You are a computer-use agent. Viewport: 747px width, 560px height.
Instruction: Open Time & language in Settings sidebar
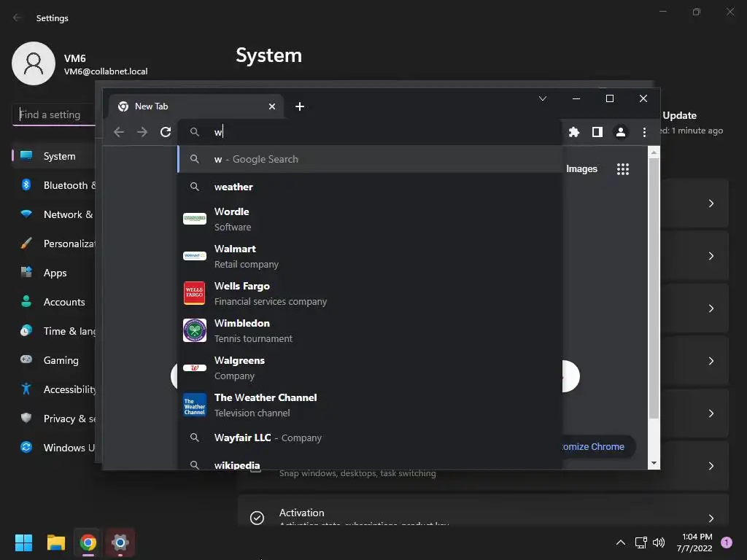(53, 331)
